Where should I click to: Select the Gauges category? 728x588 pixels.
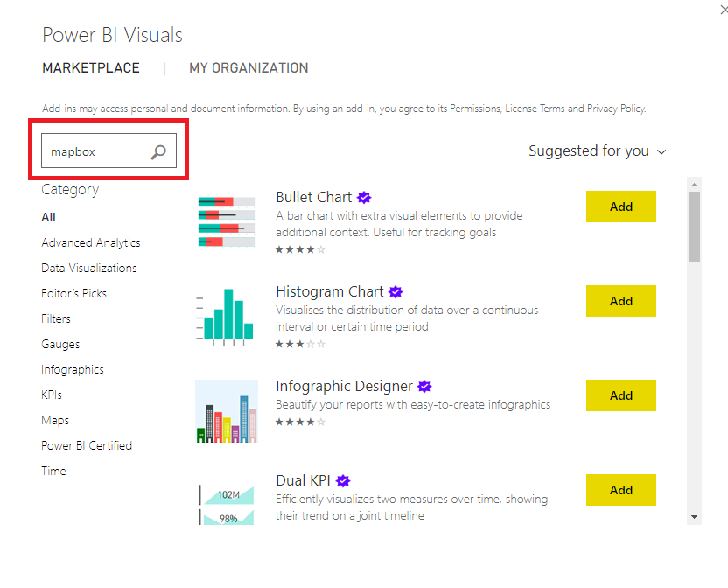pyautogui.click(x=60, y=345)
